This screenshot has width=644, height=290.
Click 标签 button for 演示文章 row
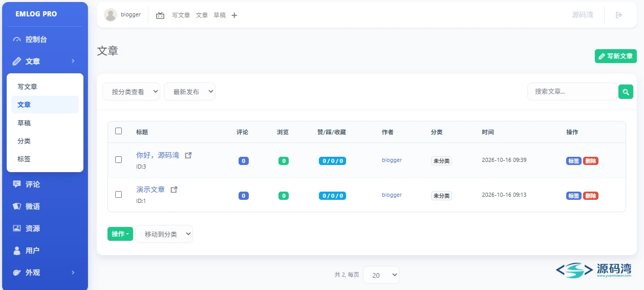pos(573,196)
